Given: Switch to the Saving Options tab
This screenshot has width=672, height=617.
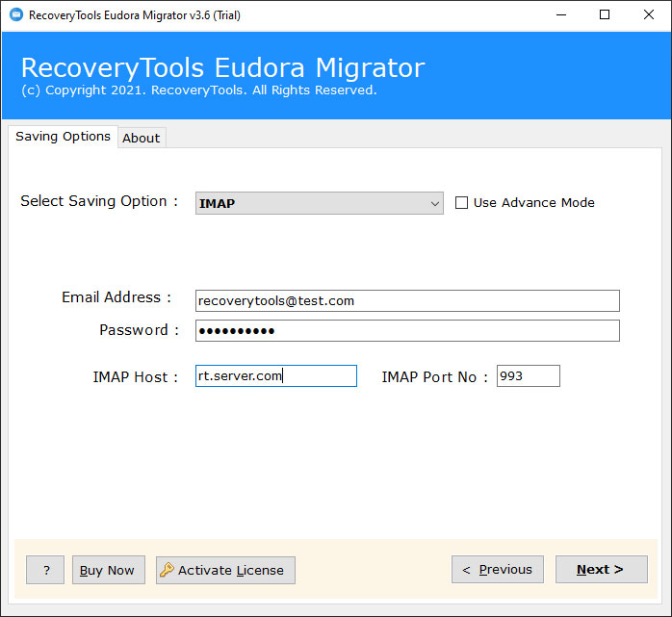Looking at the screenshot, I should [x=63, y=137].
